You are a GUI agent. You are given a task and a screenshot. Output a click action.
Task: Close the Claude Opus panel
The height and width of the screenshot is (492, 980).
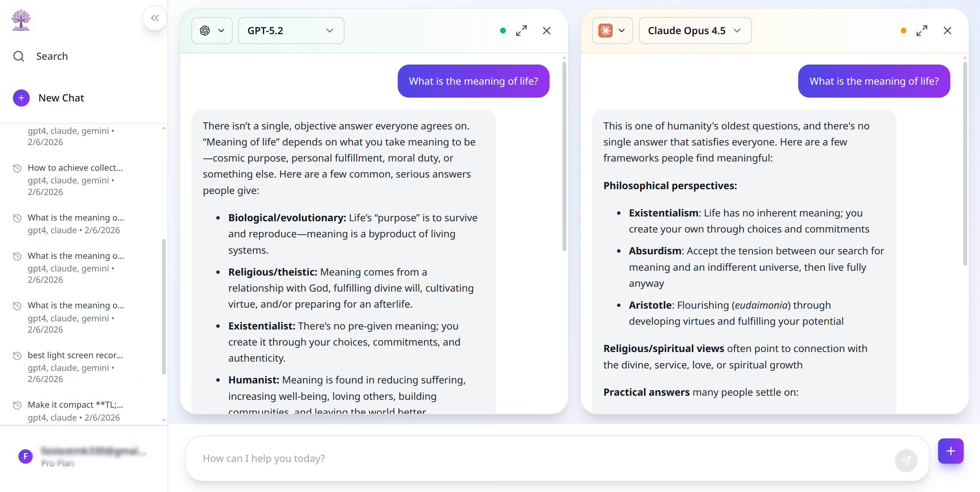click(x=947, y=30)
